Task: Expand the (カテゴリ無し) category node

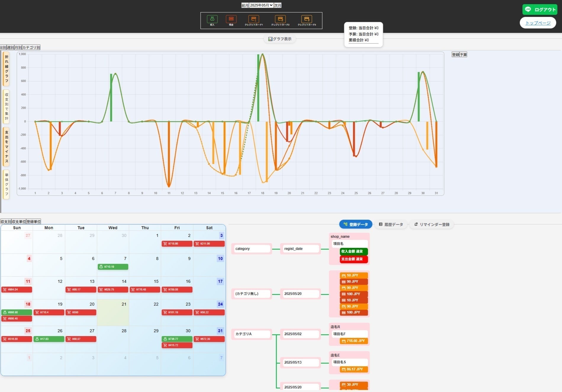Action: click(x=252, y=294)
